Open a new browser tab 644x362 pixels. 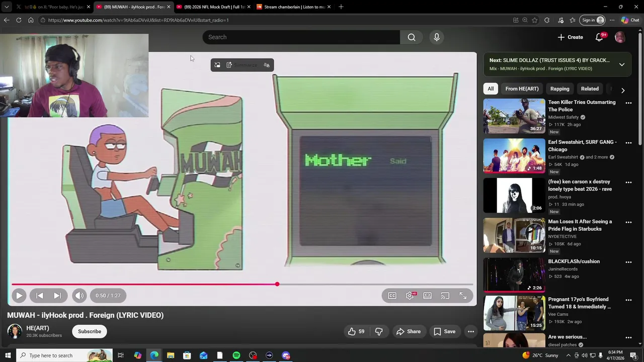341,7
